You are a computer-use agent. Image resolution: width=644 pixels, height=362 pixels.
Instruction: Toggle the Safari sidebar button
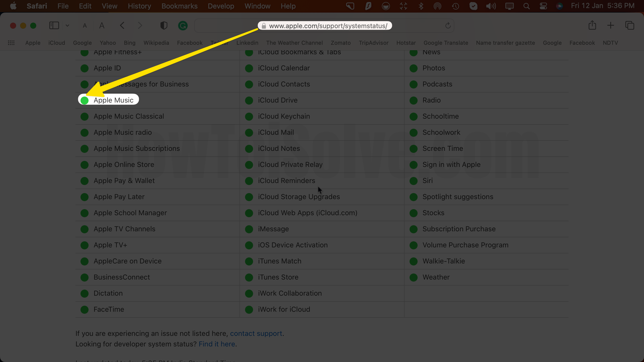click(54, 26)
